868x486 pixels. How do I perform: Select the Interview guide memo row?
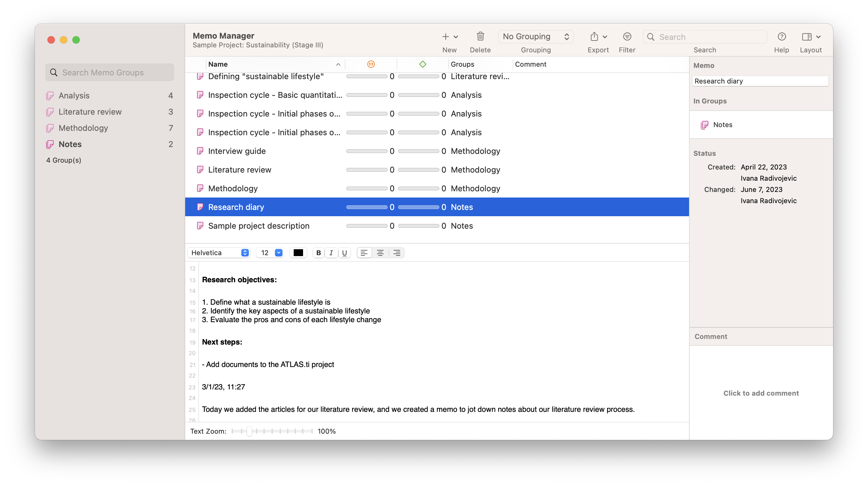237,151
